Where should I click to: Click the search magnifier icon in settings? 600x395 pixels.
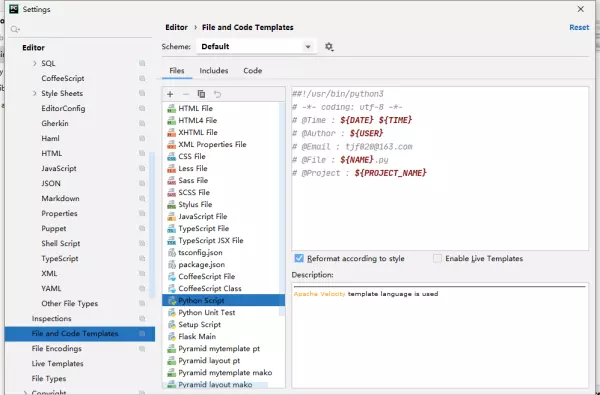[15, 29]
